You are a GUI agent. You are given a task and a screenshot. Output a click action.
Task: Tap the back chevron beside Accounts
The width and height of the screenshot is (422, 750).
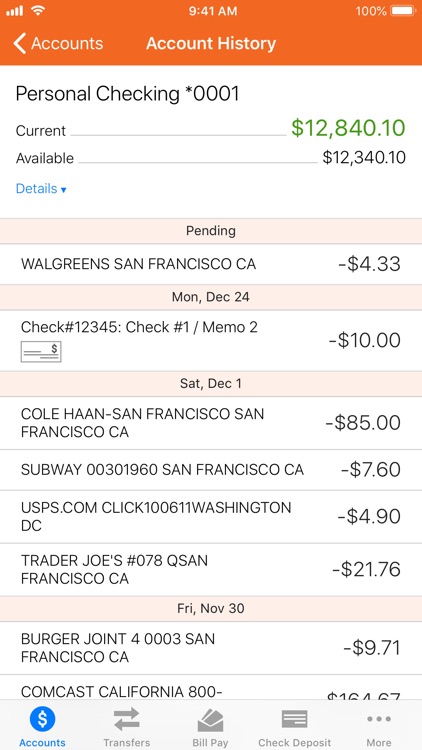pos(19,44)
